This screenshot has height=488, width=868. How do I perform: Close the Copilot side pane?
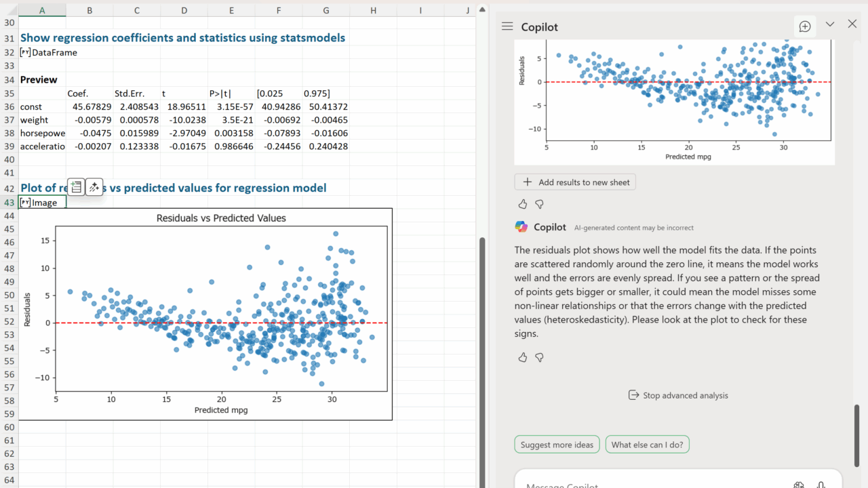click(852, 24)
